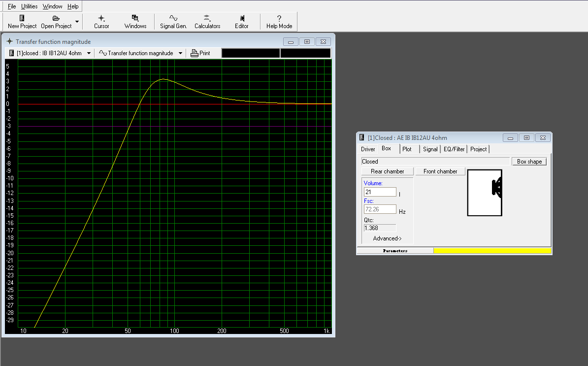Expand the Transfer function magnitude dropdown
Image resolution: width=588 pixels, height=366 pixels.
click(180, 53)
